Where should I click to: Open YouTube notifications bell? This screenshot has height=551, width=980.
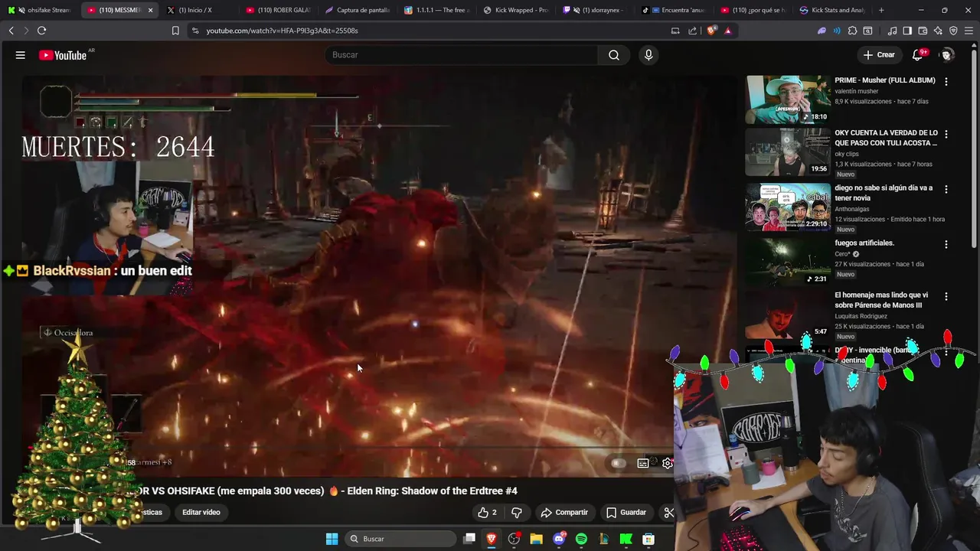[917, 55]
